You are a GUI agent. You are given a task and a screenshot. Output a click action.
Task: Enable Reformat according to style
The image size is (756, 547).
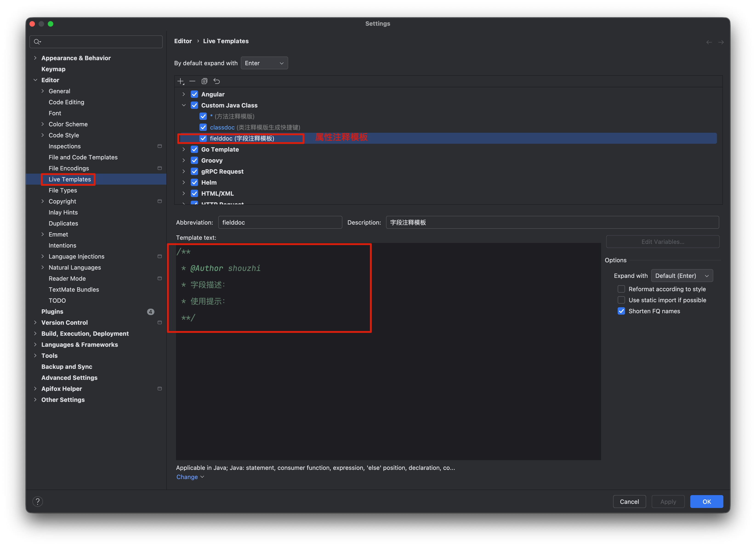(x=621, y=289)
